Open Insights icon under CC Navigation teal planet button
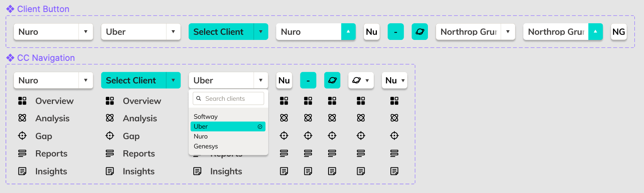This screenshot has height=193, width=644. (332, 171)
